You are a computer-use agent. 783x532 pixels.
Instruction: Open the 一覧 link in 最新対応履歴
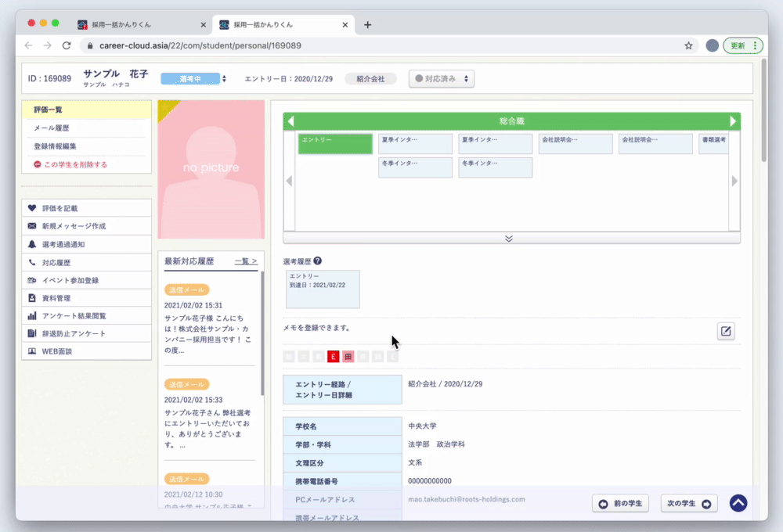[x=246, y=261]
